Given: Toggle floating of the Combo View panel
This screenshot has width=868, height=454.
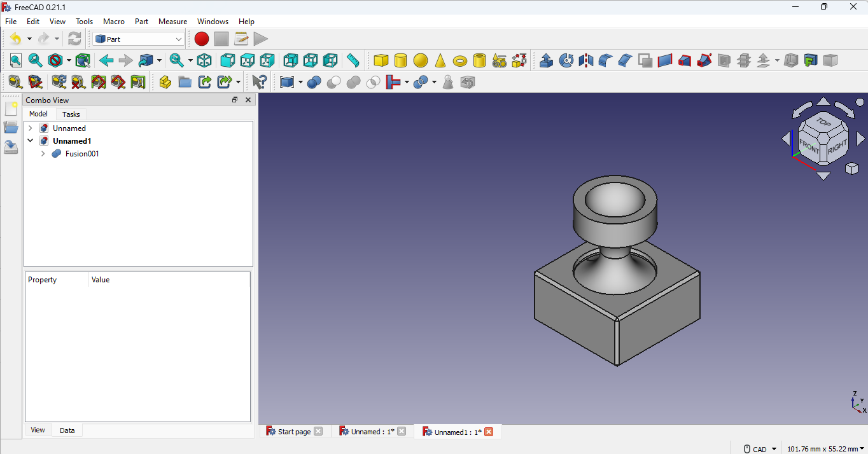Looking at the screenshot, I should (235, 100).
